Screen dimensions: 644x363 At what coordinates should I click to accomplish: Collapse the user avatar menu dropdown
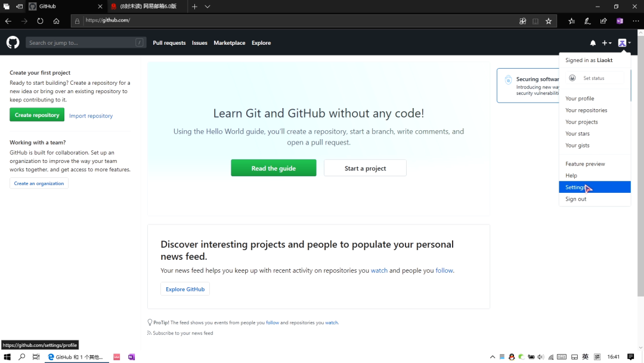click(624, 43)
